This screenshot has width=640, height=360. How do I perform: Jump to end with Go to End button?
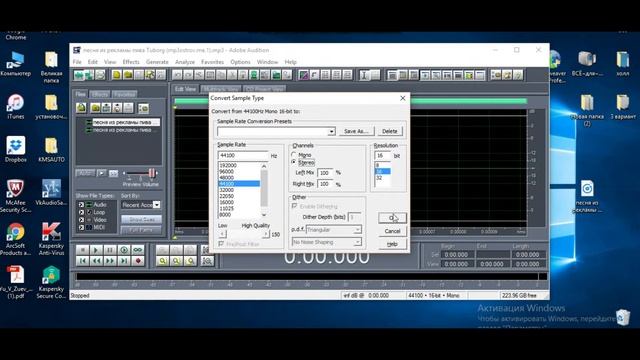tap(124, 261)
